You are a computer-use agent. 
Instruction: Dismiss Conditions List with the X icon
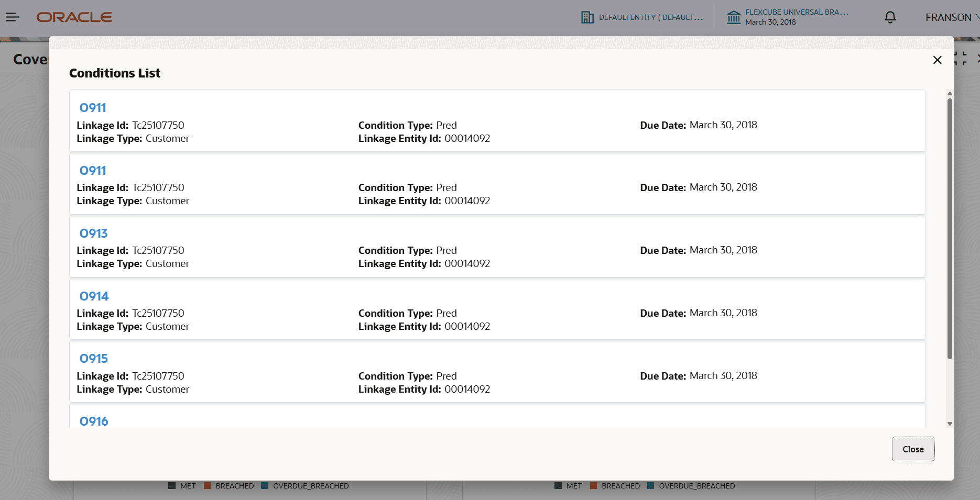click(x=937, y=60)
